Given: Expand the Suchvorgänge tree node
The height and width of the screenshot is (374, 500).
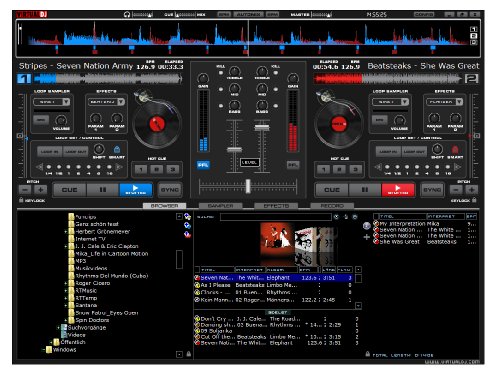Looking at the screenshot, I should 58,327.
